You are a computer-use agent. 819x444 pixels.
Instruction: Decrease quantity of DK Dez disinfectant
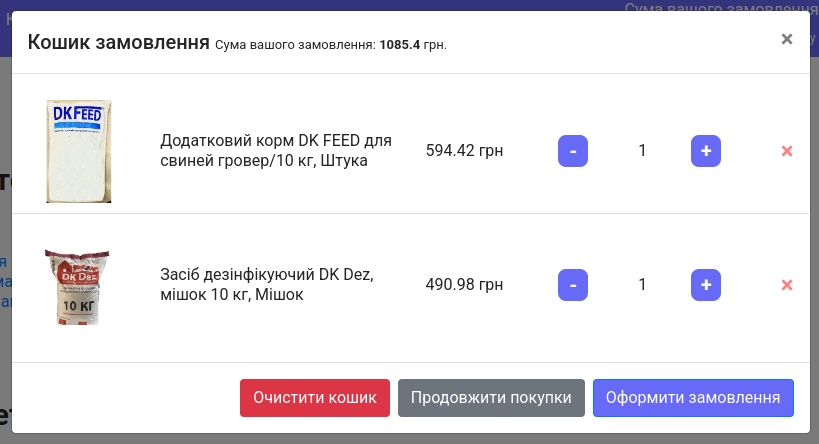(x=573, y=285)
